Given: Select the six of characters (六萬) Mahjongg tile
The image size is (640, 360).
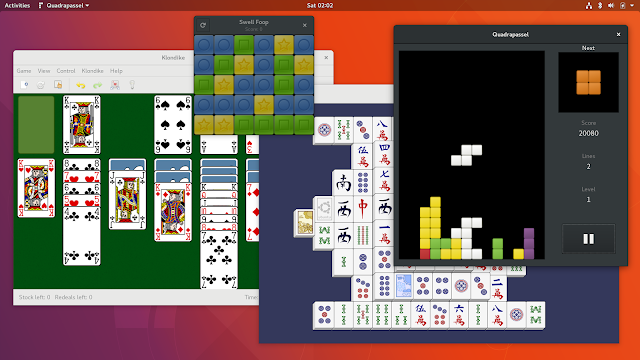Looking at the screenshot, I should tap(459, 315).
